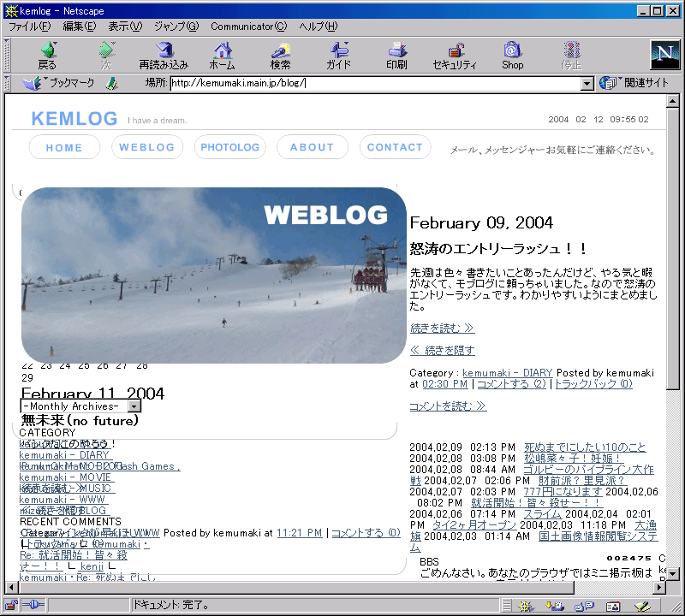Click the horizontal scrollbar left arrow
The height and width of the screenshot is (616, 685).
(x=11, y=588)
